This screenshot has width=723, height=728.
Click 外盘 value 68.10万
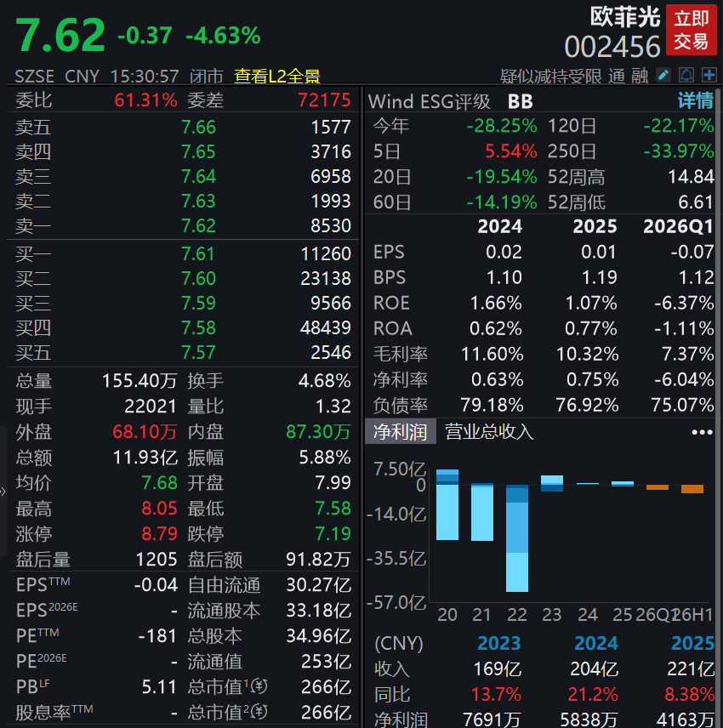tap(145, 432)
